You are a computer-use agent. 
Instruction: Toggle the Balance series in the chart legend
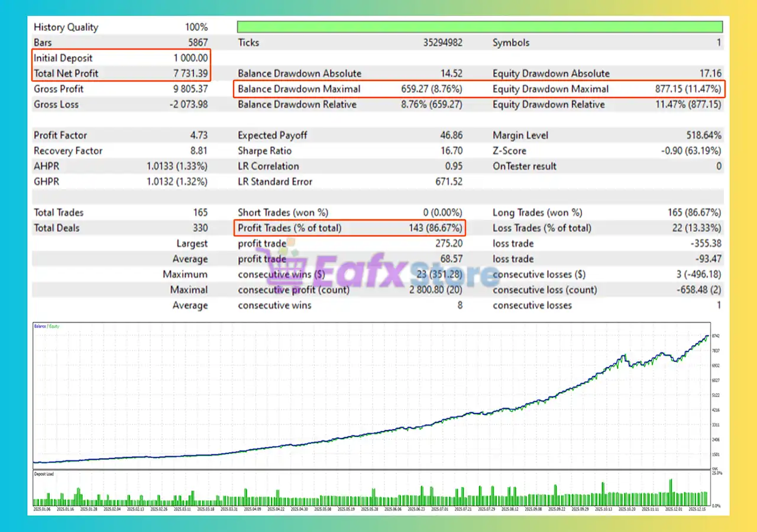point(41,326)
